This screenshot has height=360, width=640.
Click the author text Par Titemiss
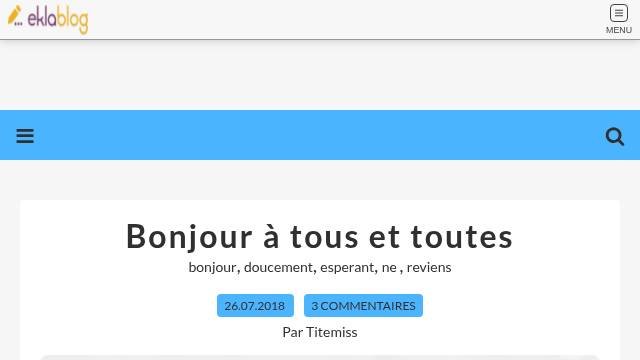pyautogui.click(x=320, y=332)
